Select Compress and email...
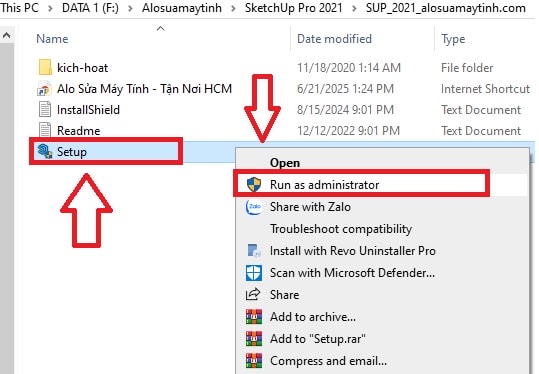This screenshot has height=374, width=539. pos(328,361)
